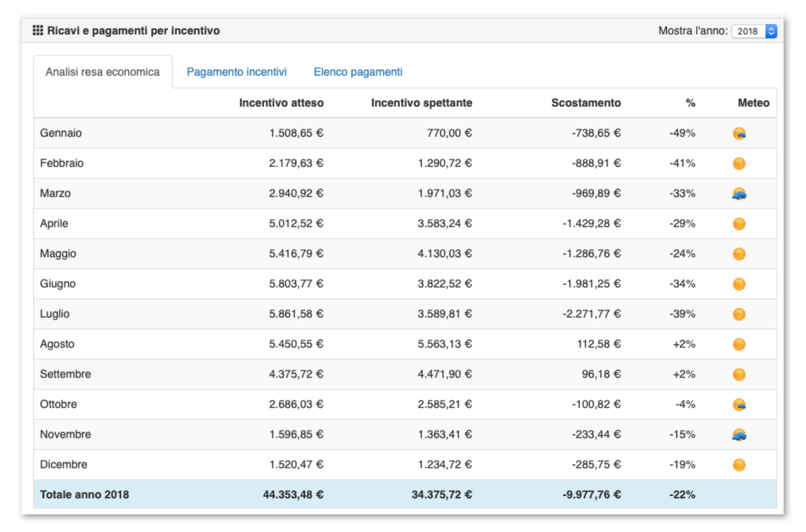Click the grid icon beside panel title
806x532 pixels.
point(38,31)
